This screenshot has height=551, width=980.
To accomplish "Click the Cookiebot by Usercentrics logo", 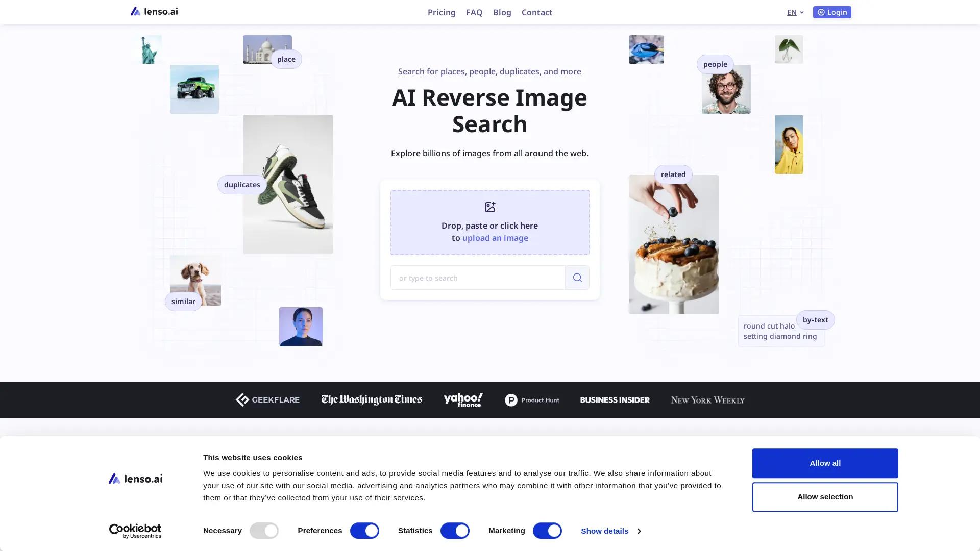I will (135, 531).
